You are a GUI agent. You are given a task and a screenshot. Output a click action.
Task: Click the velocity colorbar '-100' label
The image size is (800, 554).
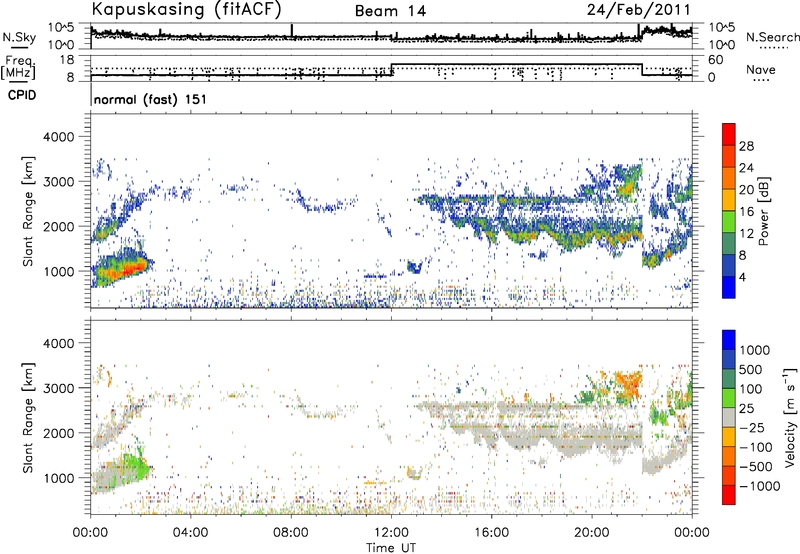[756, 447]
